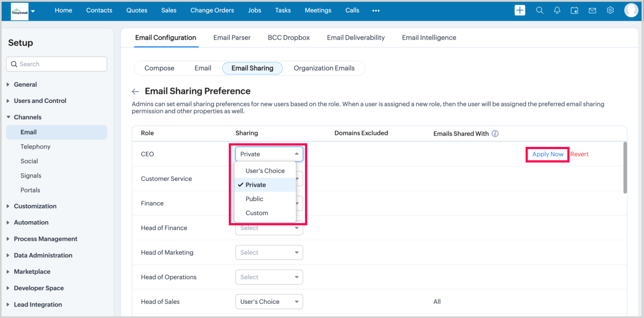Click info icon next to Emails Shared With
This screenshot has height=318, width=644.
click(x=495, y=134)
